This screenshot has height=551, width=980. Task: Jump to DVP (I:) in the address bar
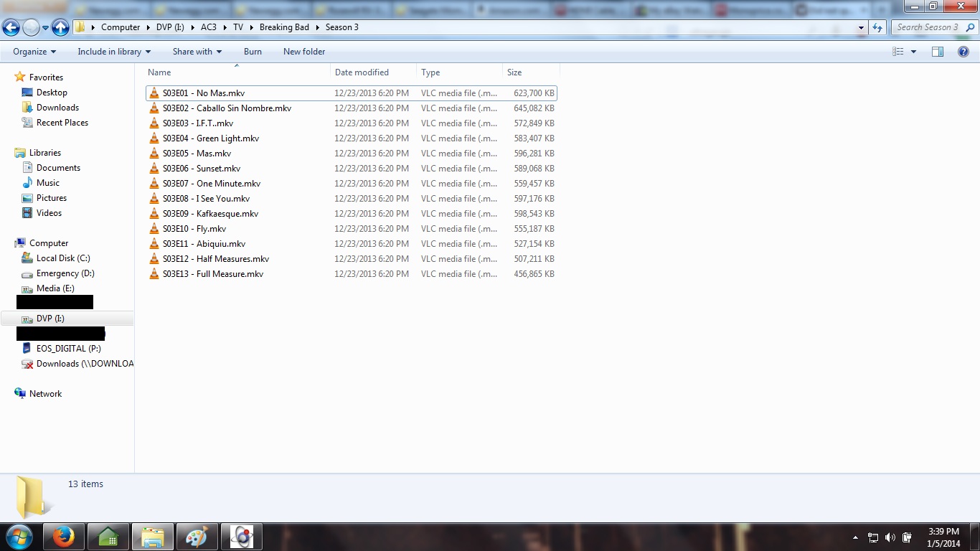coord(169,27)
